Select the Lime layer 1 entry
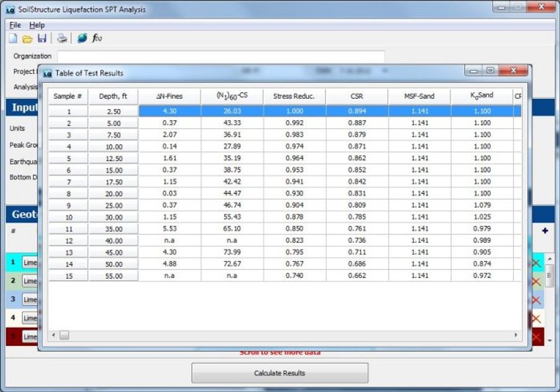This screenshot has width=560, height=392. click(30, 262)
